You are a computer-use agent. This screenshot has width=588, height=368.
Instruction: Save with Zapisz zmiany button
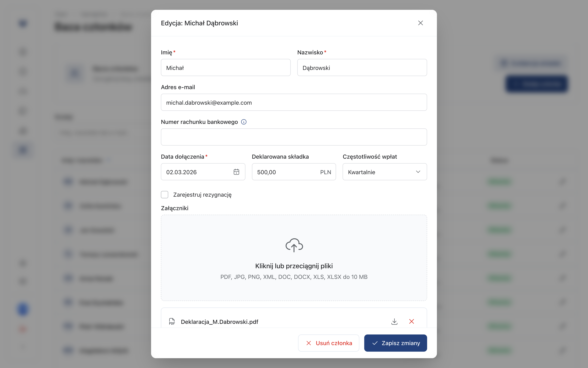pyautogui.click(x=395, y=343)
